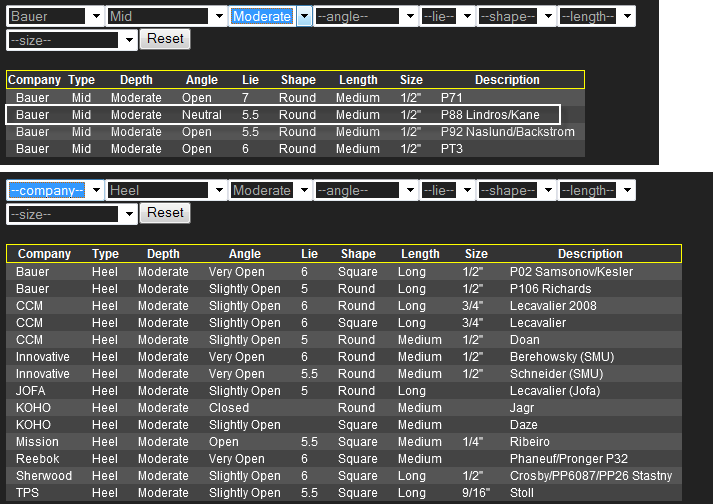This screenshot has width=713, height=504.
Task: Open the --size-- dropdown in bottom panel
Action: (72, 214)
